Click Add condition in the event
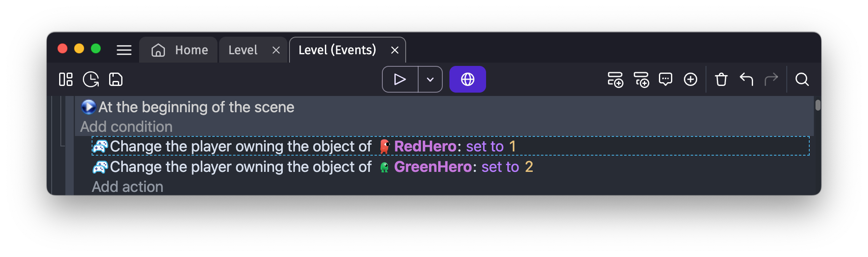This screenshot has width=868, height=257. tap(126, 126)
